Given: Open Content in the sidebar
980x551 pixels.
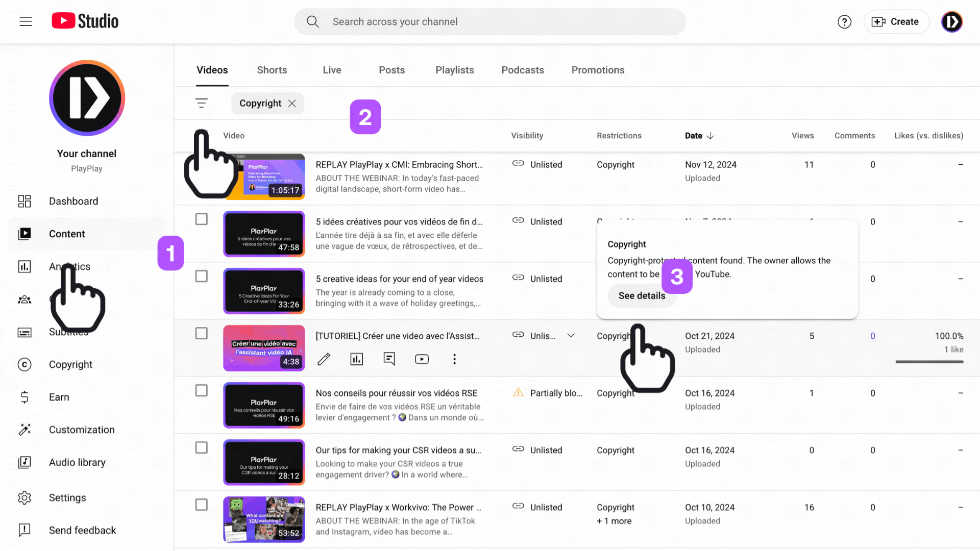Looking at the screenshot, I should (x=88, y=234).
